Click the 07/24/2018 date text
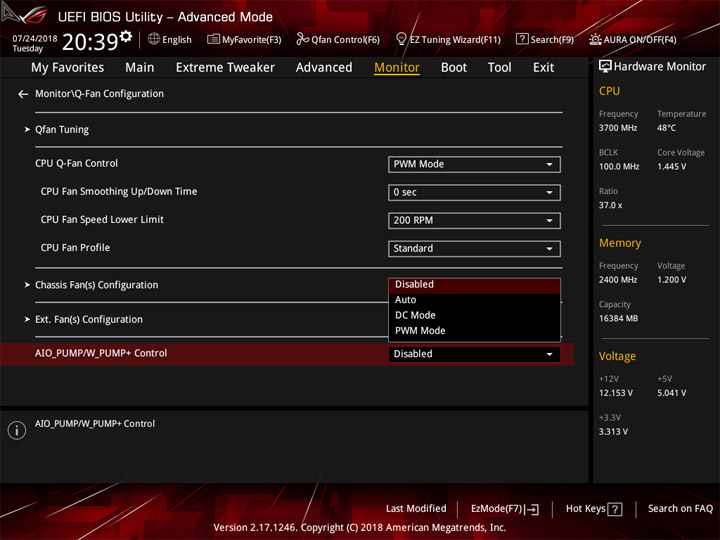 pyautogui.click(x=34, y=38)
